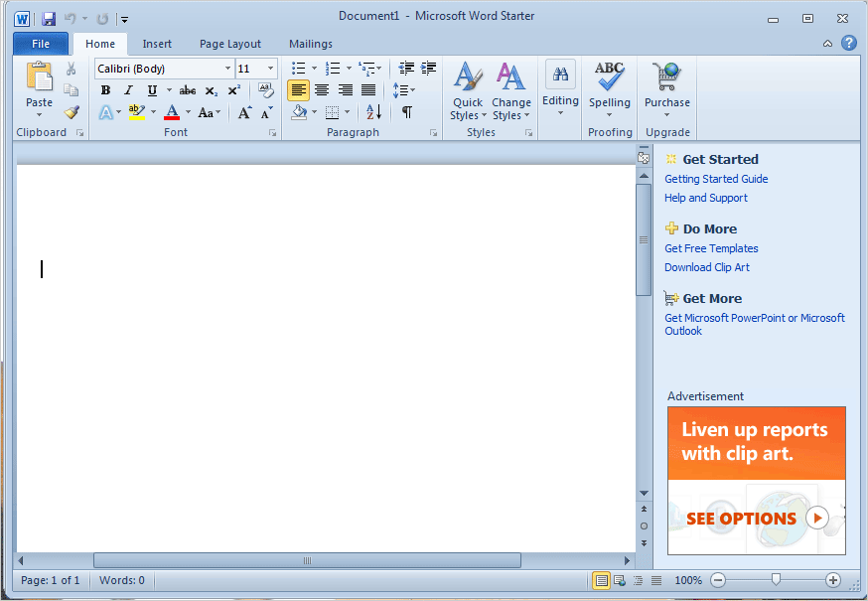Toggle underline formatting
Viewport: 868px width, 601px height.
pyautogui.click(x=152, y=90)
